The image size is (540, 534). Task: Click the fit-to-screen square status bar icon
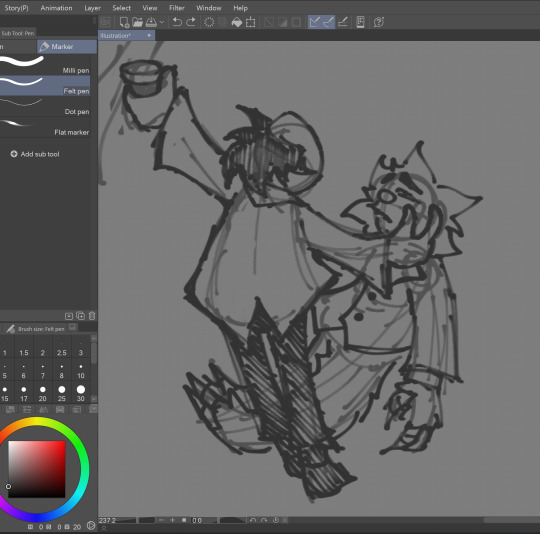coord(184,520)
